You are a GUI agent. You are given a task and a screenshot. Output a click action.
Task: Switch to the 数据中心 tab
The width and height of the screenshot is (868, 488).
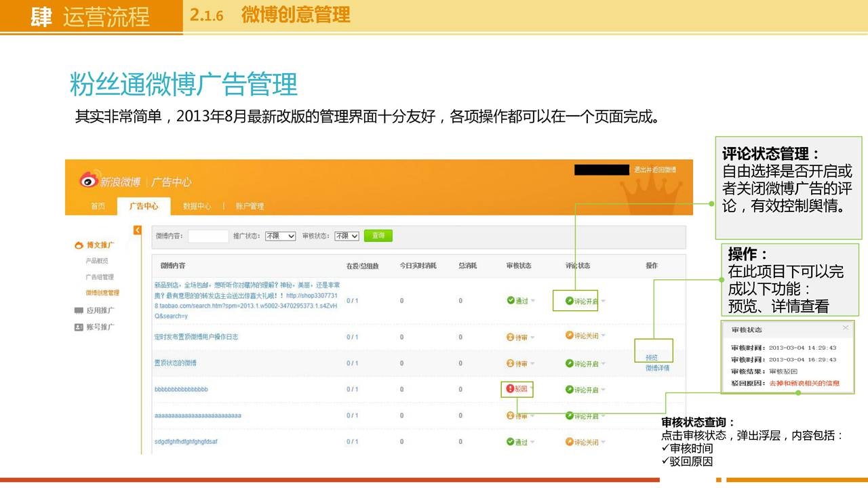point(197,206)
